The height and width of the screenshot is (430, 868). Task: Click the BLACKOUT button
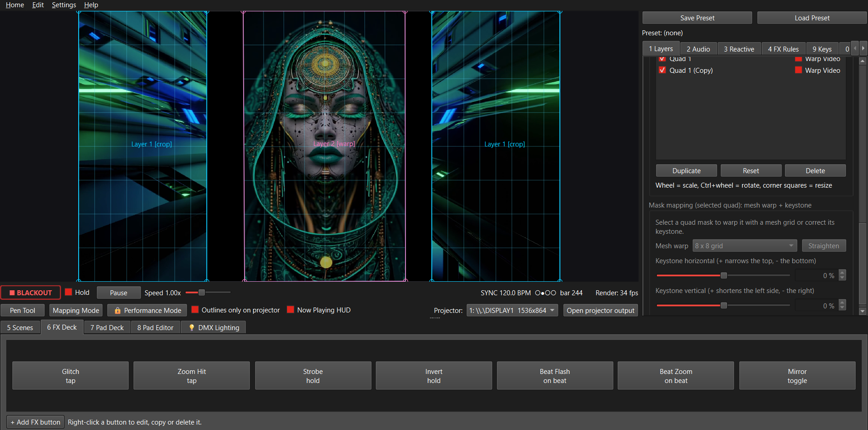(x=30, y=293)
